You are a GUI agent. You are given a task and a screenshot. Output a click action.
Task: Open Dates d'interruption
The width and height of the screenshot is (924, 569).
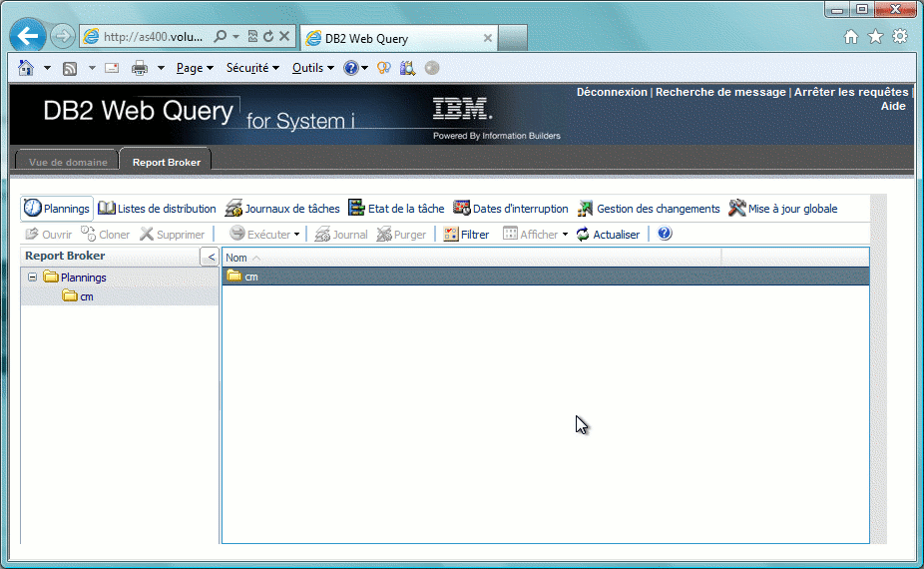point(510,209)
